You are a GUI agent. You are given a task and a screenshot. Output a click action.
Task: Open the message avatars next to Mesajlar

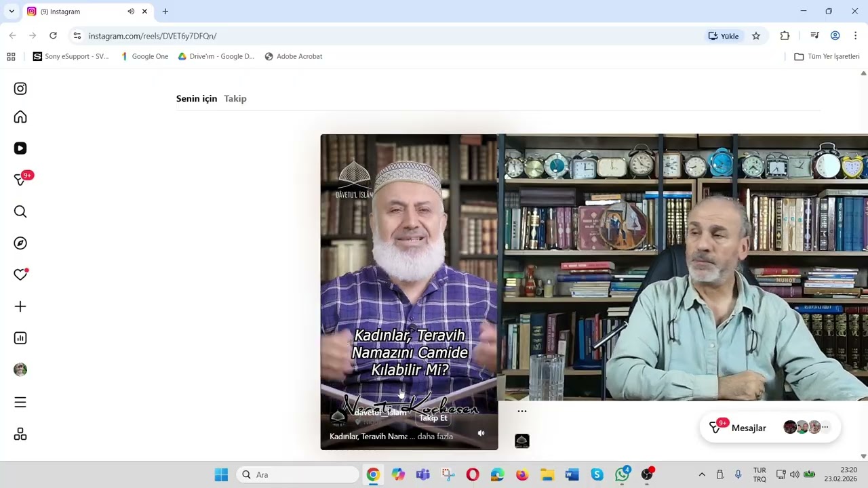pos(806,427)
